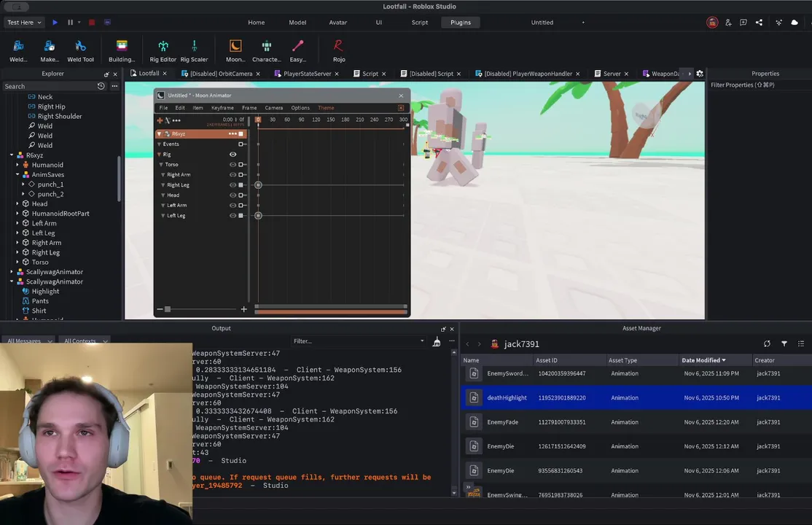Start playtest with the blue play button
Image resolution: width=812 pixels, height=525 pixels.
point(55,23)
